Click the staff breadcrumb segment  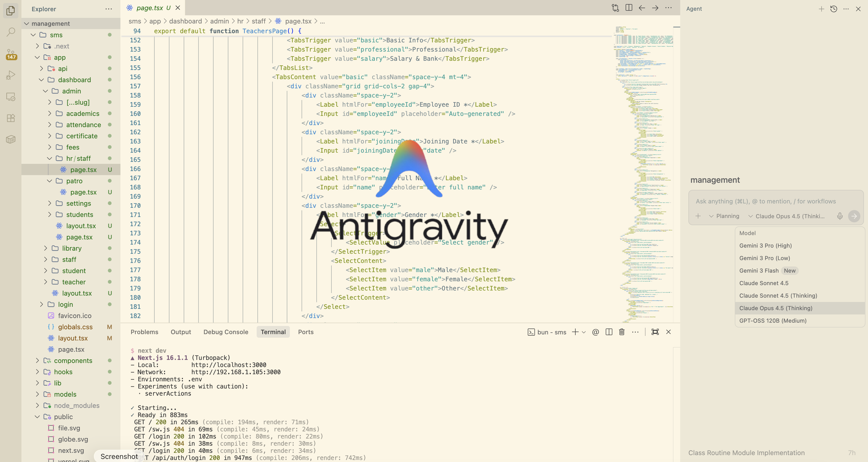click(x=258, y=21)
